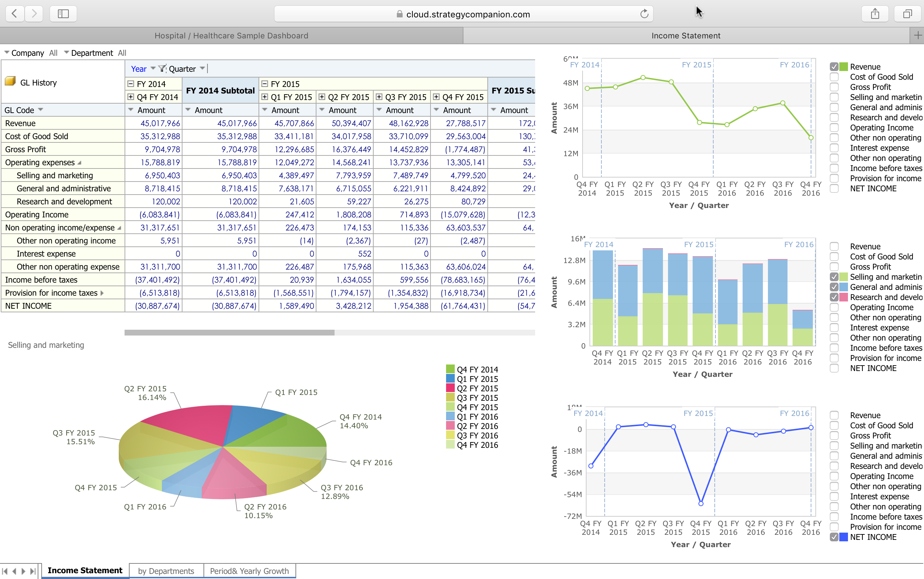
Task: Enable Gross Profit in bar chart legend
Action: [834, 267]
